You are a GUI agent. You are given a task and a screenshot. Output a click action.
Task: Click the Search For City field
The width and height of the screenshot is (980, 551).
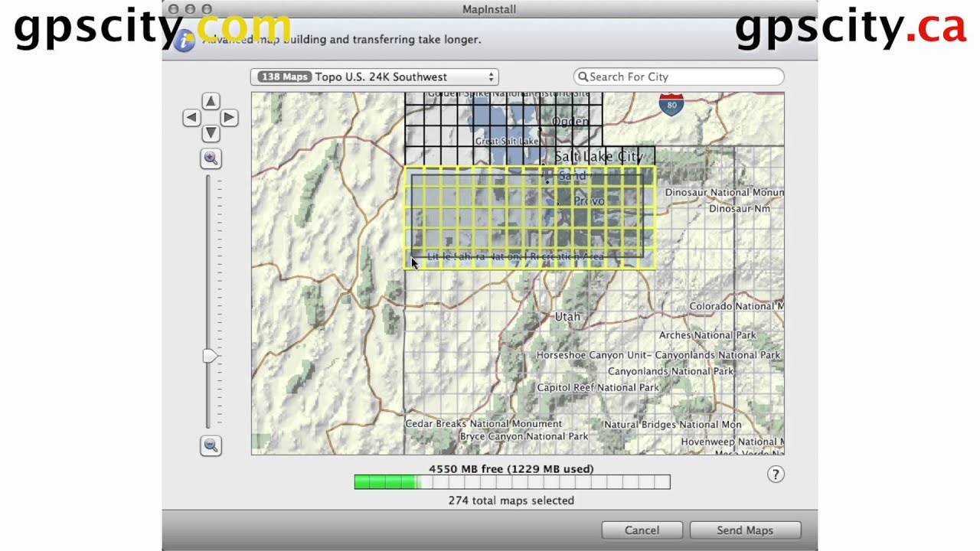pyautogui.click(x=678, y=77)
